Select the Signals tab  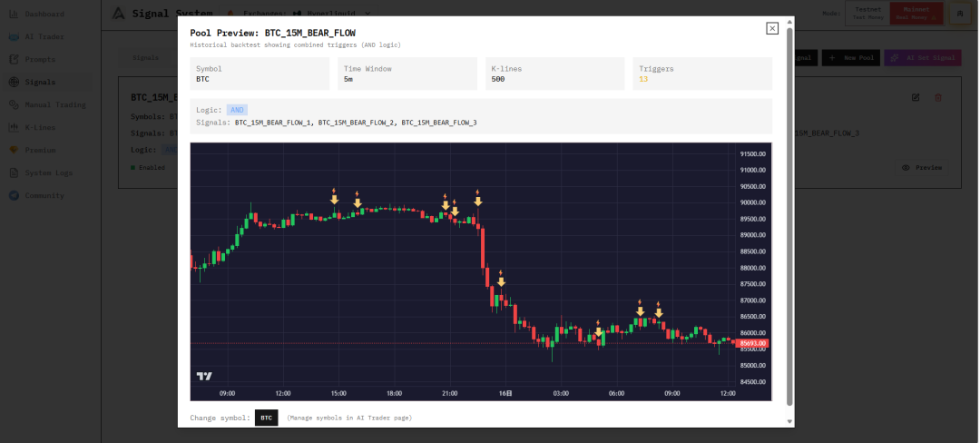pos(145,57)
